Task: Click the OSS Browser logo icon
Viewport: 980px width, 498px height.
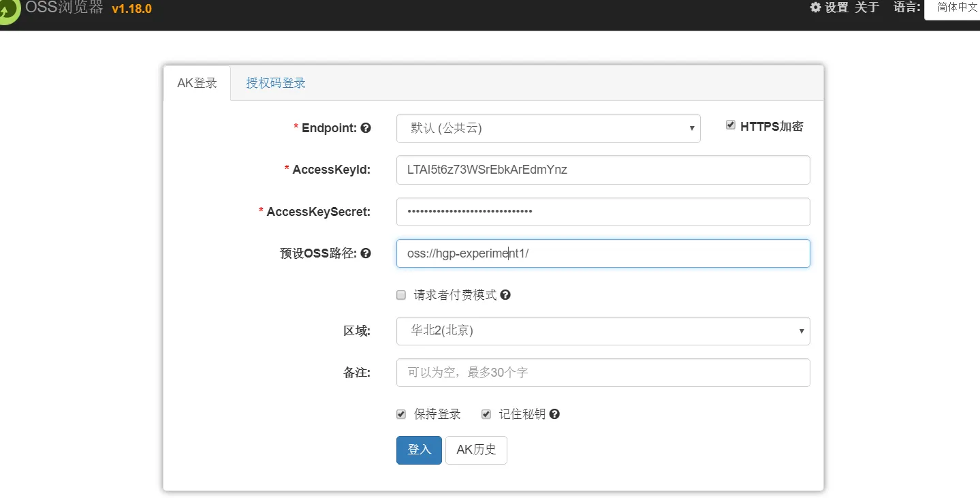Action: pyautogui.click(x=8, y=12)
